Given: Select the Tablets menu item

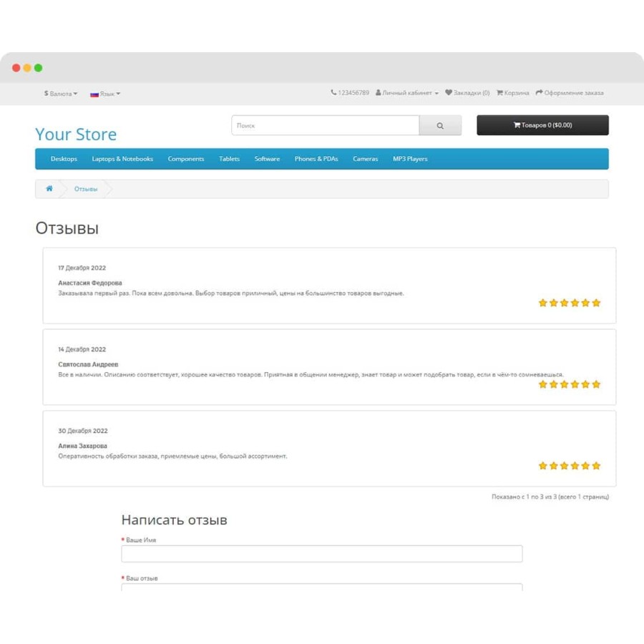Looking at the screenshot, I should tap(229, 159).
